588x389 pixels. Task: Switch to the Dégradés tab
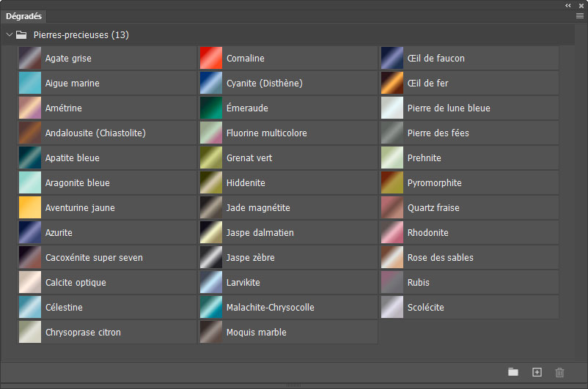24,16
